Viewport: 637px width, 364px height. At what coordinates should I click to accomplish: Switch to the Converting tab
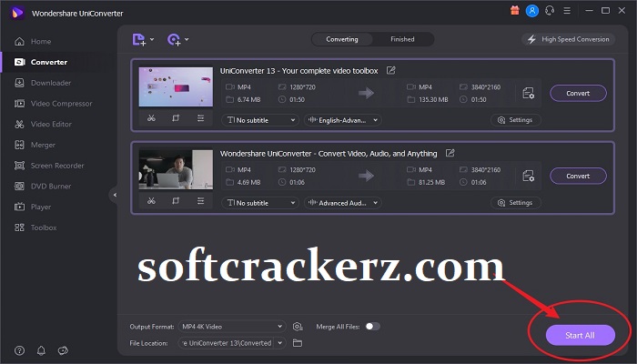point(342,39)
